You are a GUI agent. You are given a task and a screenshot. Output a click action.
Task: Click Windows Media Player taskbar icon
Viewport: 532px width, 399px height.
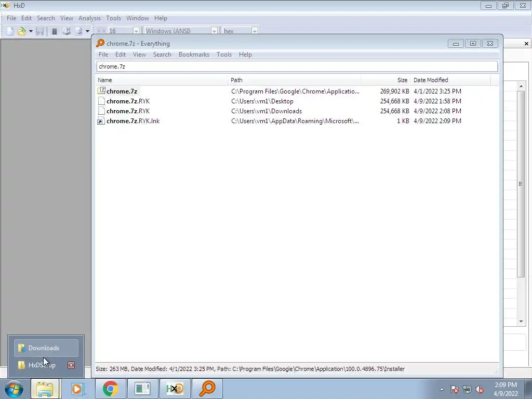click(77, 389)
